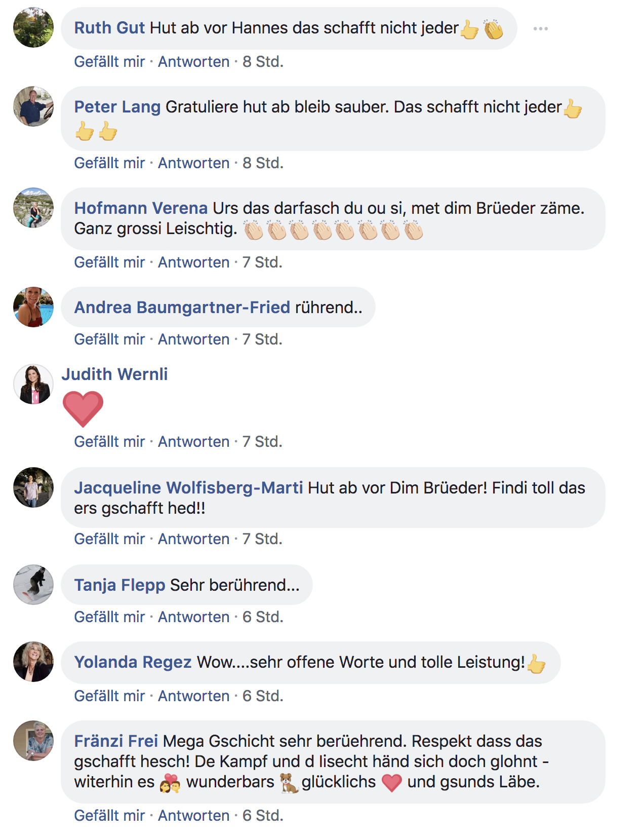Open the Fränzi Frei name link
The width and height of the screenshot is (644, 838).
pyautogui.click(x=116, y=741)
